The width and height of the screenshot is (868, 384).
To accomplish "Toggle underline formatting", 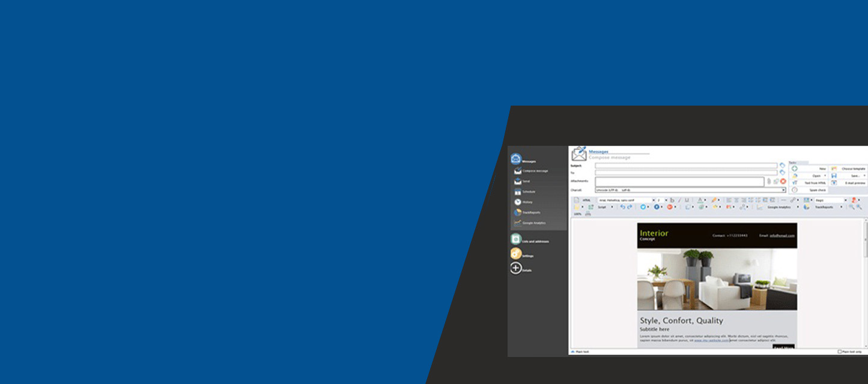I will pyautogui.click(x=687, y=200).
